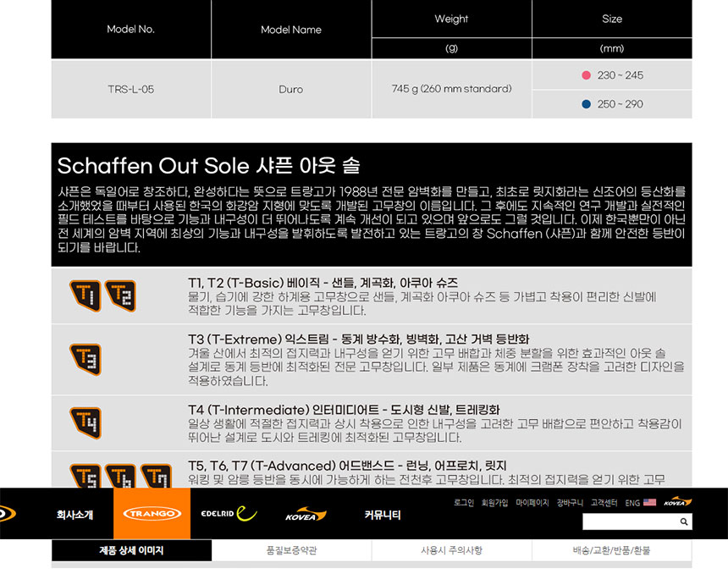The image size is (728, 585).
Task: Click the blue size color dot
Action: point(587,104)
